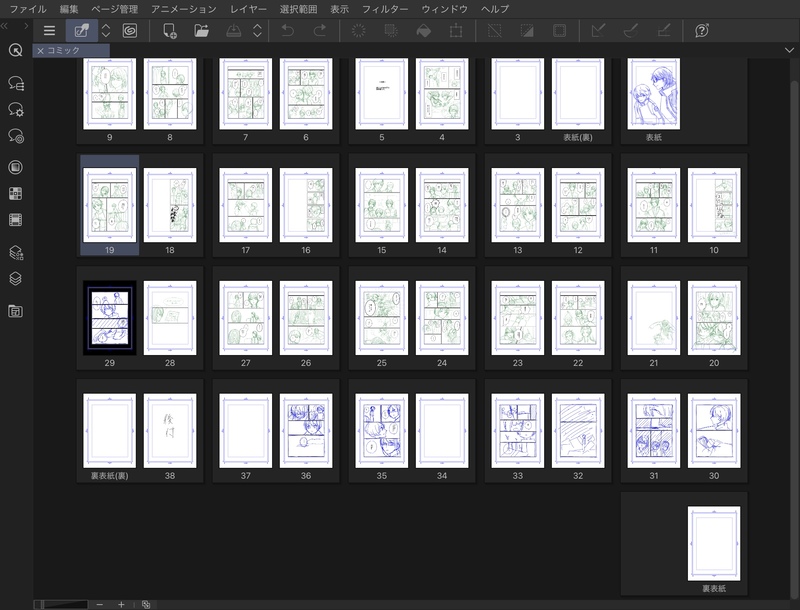This screenshot has width=800, height=610.
Task: Open the Sub Tool palette icon in sidebar
Action: [x=16, y=83]
